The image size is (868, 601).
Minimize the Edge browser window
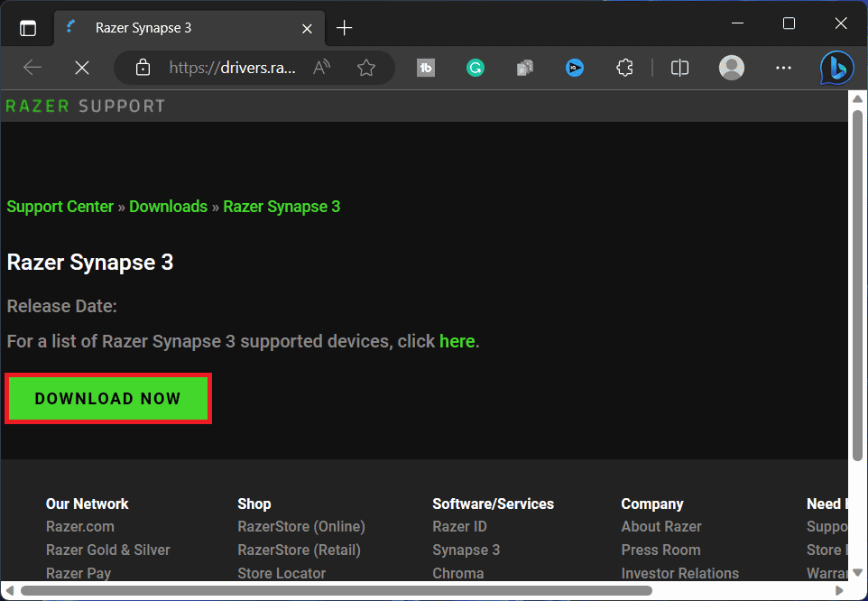click(737, 23)
